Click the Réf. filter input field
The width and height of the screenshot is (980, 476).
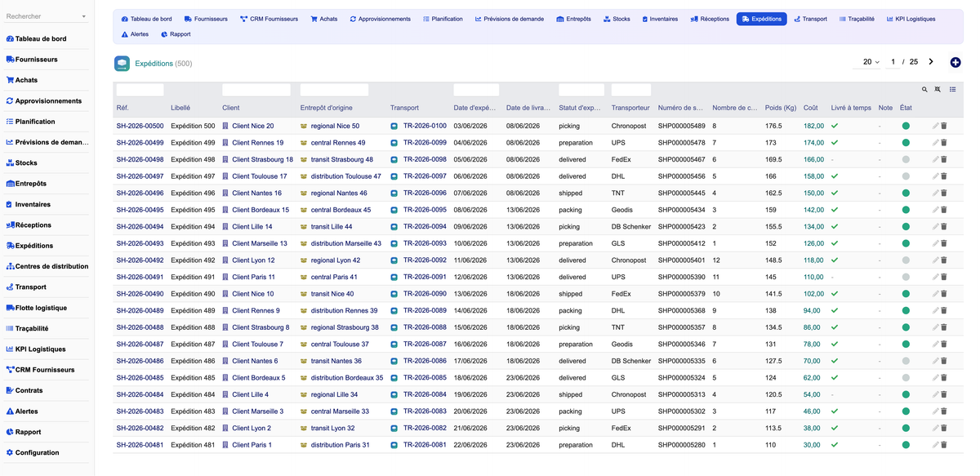coord(140,90)
